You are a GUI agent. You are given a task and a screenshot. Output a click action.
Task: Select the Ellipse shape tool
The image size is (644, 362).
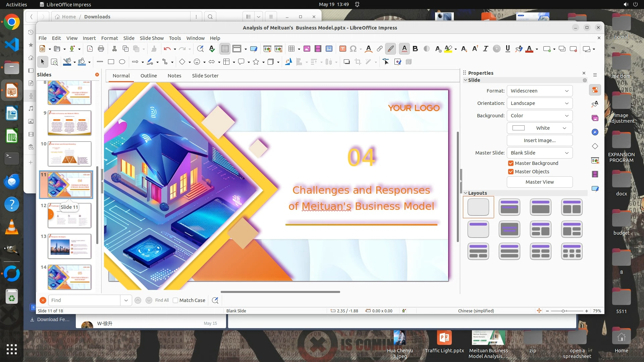122,62
